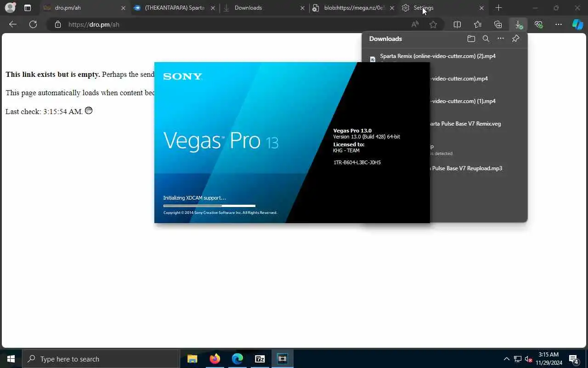
Task: Click the 'Last check: 3:15:54 AM.' text
Action: click(x=44, y=111)
